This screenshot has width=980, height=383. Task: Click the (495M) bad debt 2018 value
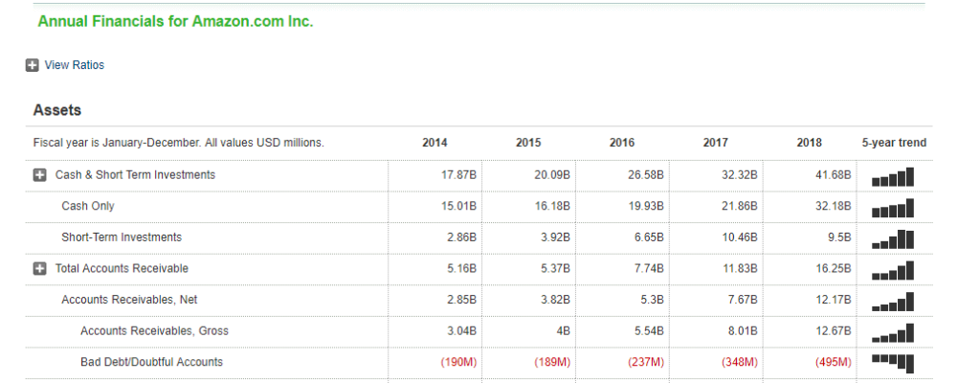834,362
